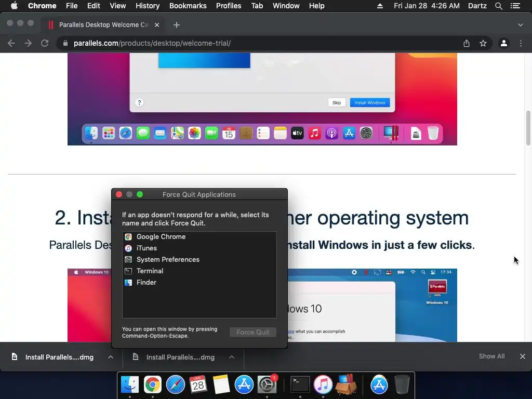Open Chrome three-dot menu
The image size is (532, 399).
coord(521,43)
